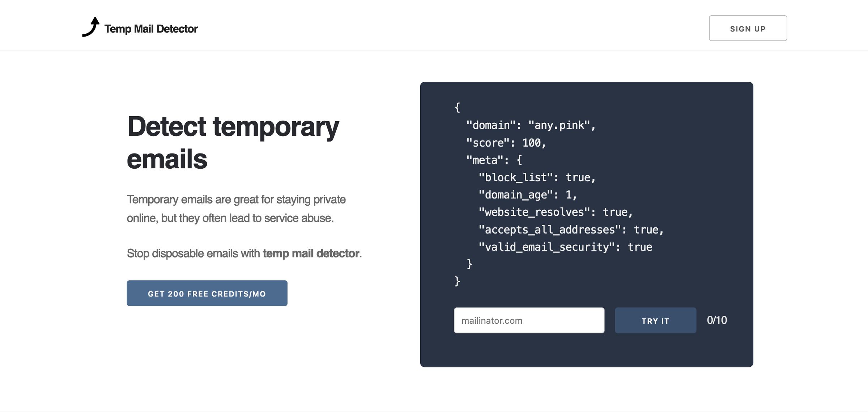
Task: Select the website_resolves line
Action: 556,212
